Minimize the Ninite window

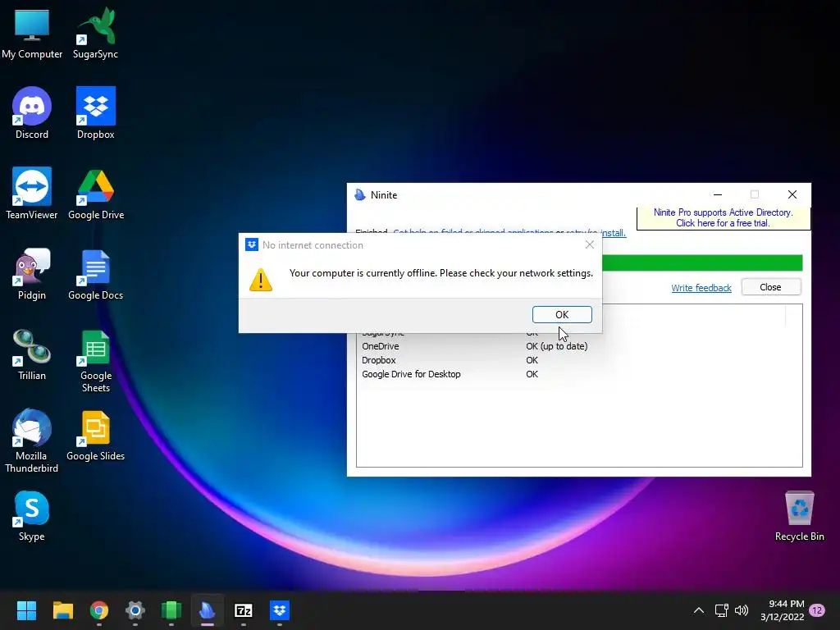click(x=718, y=194)
